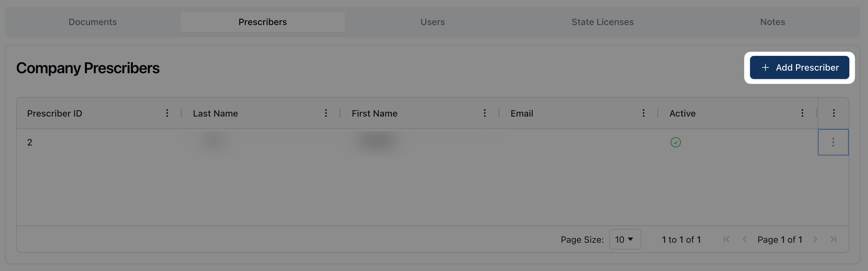
Task: Click the green active checkmark icon
Action: pos(675,142)
